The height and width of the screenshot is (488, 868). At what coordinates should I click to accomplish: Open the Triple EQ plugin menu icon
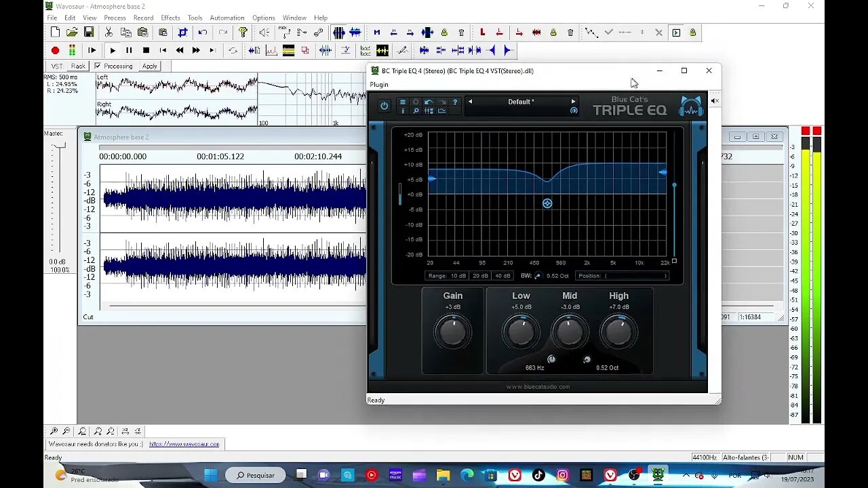pyautogui.click(x=402, y=102)
